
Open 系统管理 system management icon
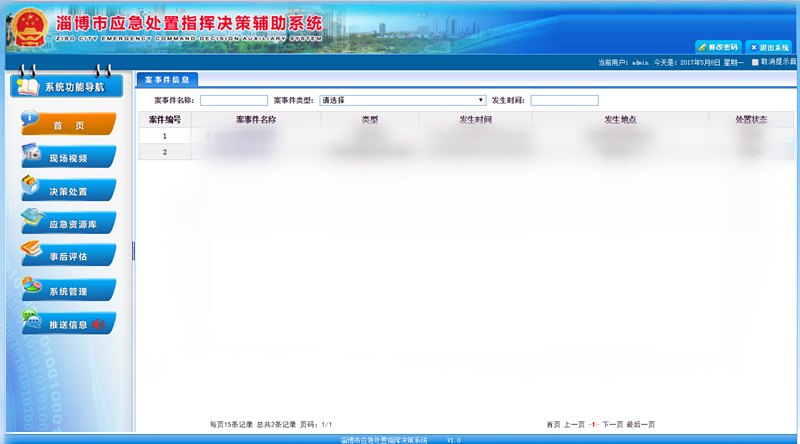click(x=31, y=288)
